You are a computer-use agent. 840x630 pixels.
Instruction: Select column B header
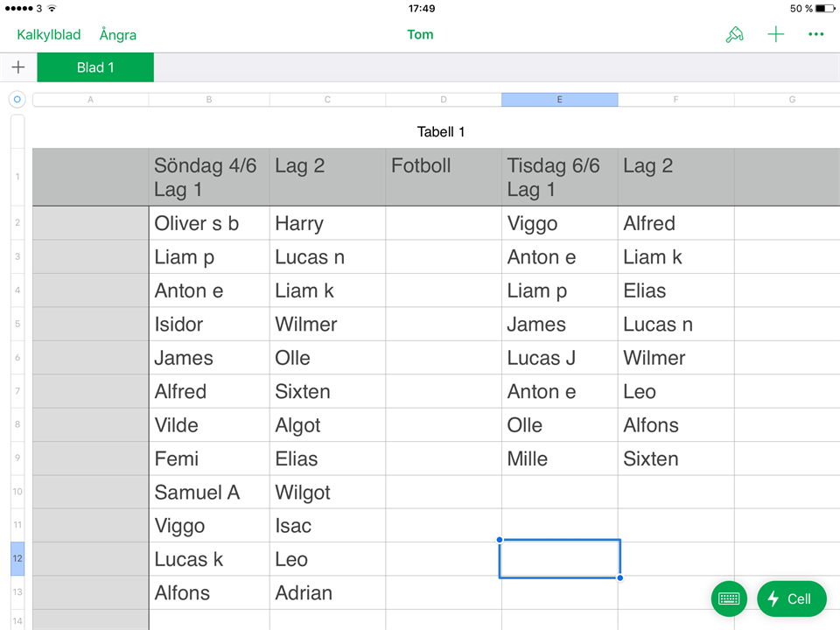209,100
